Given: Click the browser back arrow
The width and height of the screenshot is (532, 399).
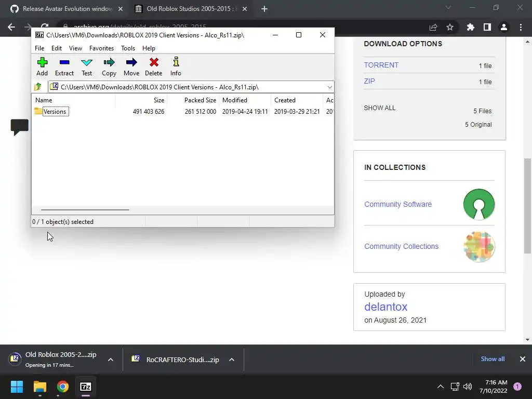Looking at the screenshot, I should pyautogui.click(x=11, y=27).
